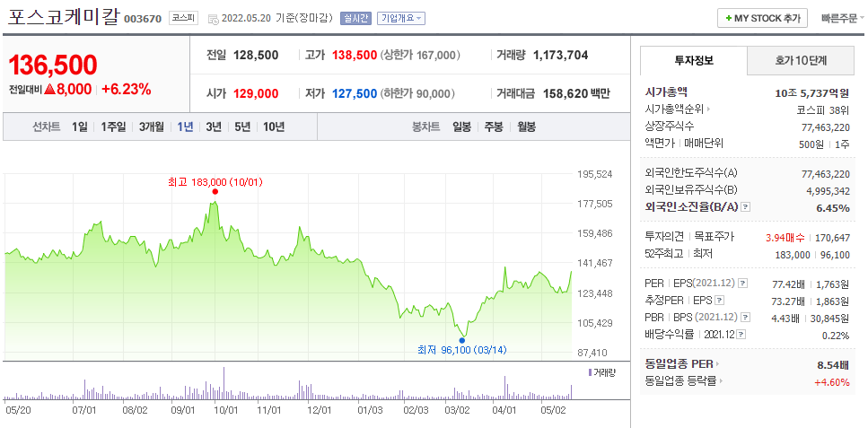Click the 거래대금 value 158,620 백만
868x428 pixels.
pos(576,93)
